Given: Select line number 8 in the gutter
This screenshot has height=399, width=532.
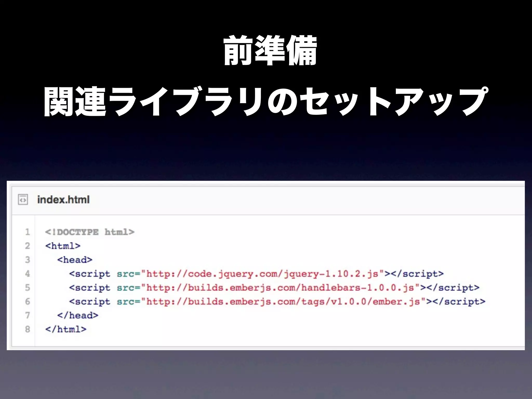Looking at the screenshot, I should (x=28, y=329).
